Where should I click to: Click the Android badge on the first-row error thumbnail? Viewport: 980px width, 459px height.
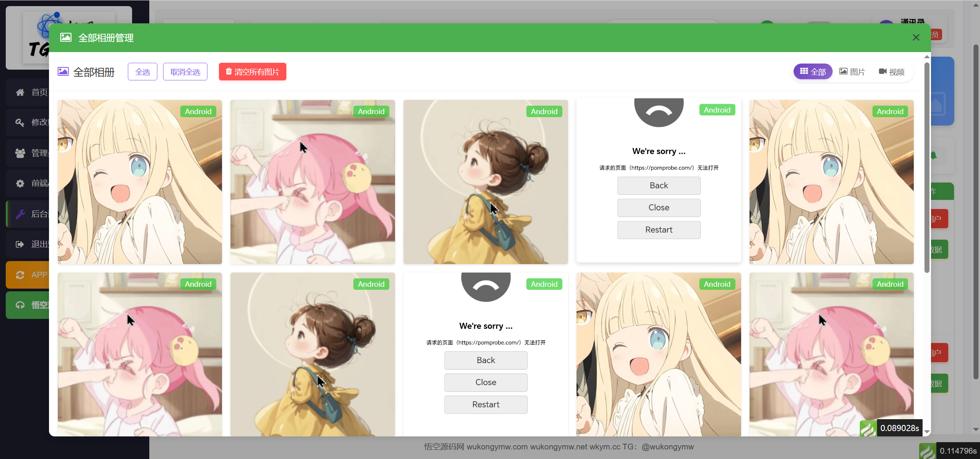717,110
